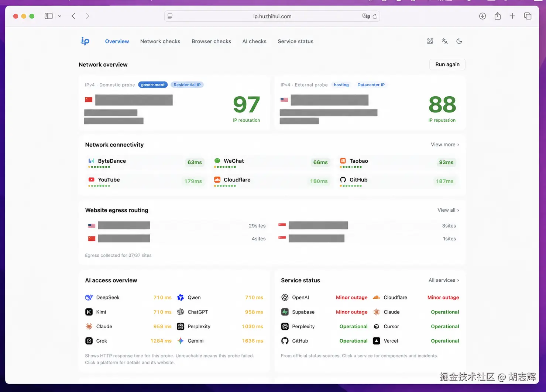Click the Datacenter IP tag

click(x=371, y=85)
